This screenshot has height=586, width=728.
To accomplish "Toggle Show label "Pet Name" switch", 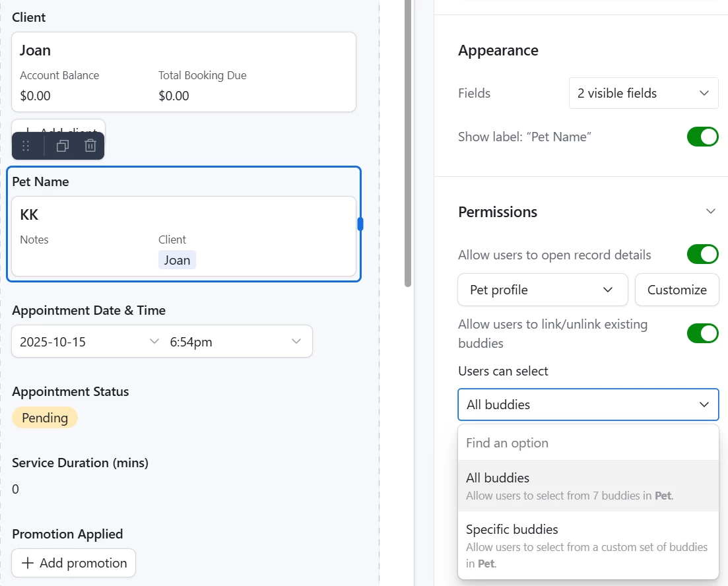I will coord(702,137).
